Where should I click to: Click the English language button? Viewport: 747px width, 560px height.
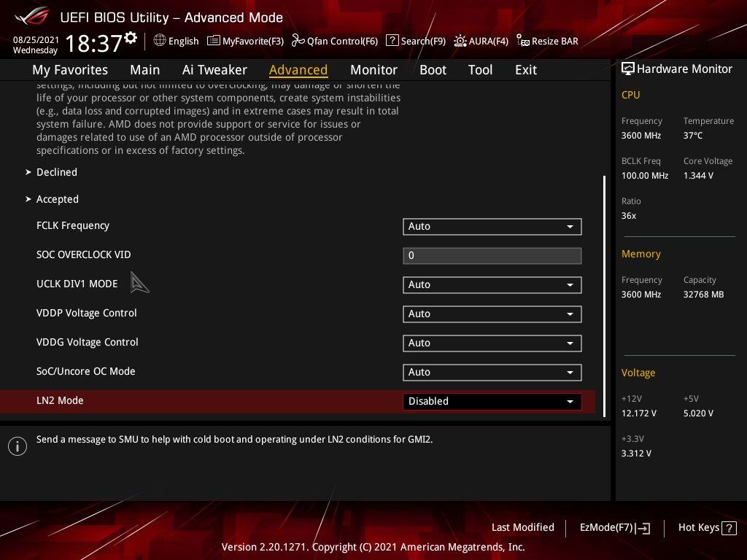click(177, 41)
